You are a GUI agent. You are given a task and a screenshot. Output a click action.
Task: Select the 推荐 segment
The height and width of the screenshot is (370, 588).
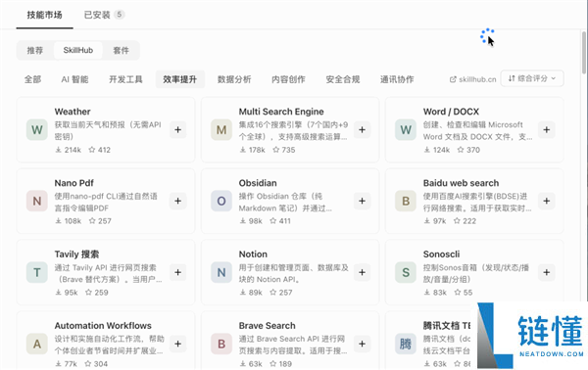[35, 50]
